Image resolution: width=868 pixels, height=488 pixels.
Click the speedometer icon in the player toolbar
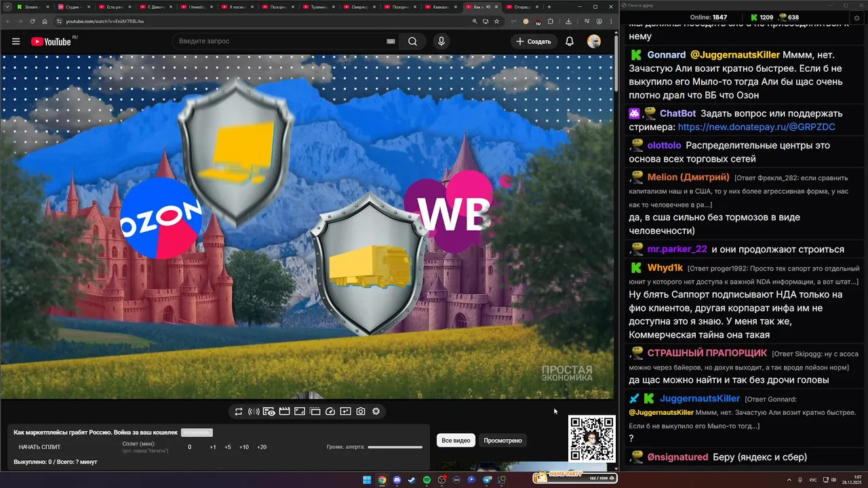click(x=330, y=411)
